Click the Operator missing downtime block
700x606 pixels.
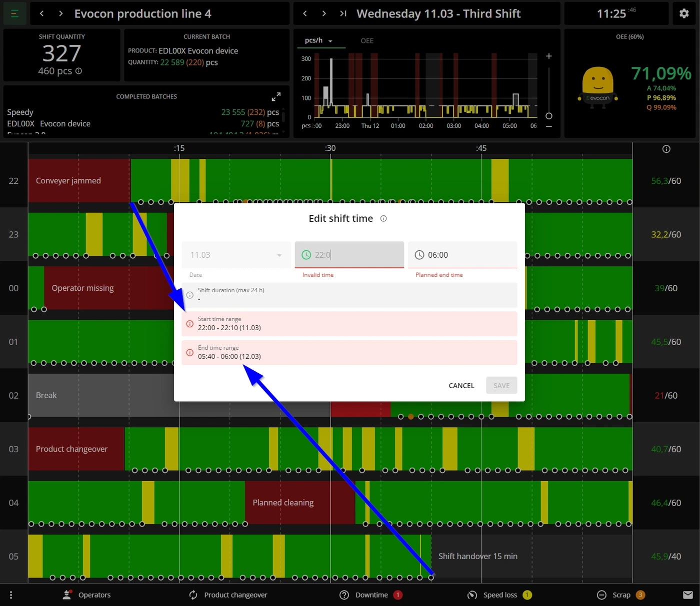[108, 288]
